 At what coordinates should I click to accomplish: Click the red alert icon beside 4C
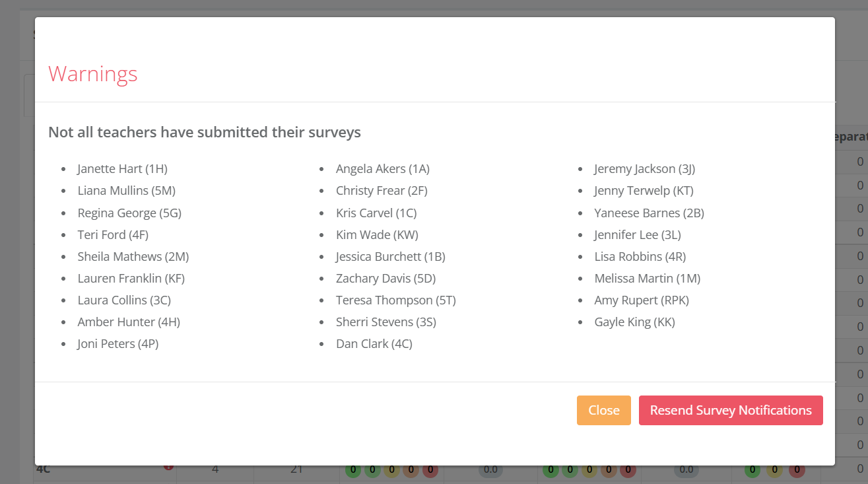pos(168,466)
